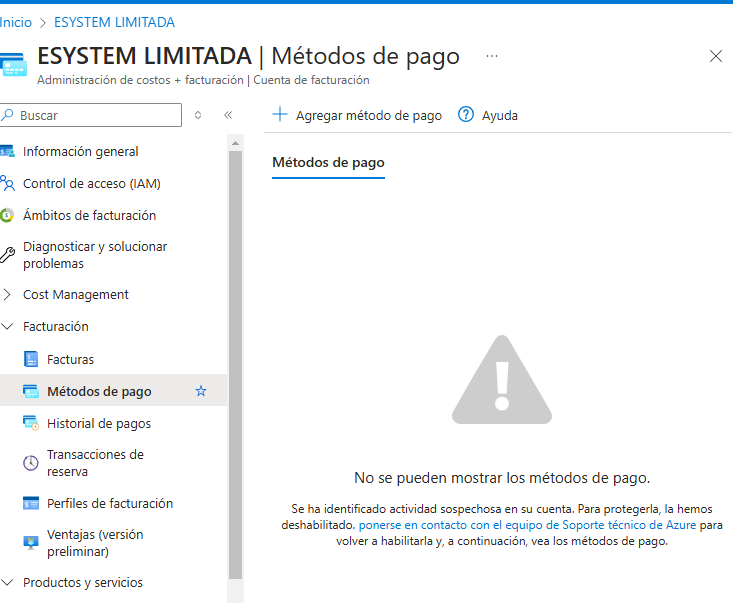The width and height of the screenshot is (733, 603).
Task: Open Ámbitos de facturación
Action: [x=89, y=215]
